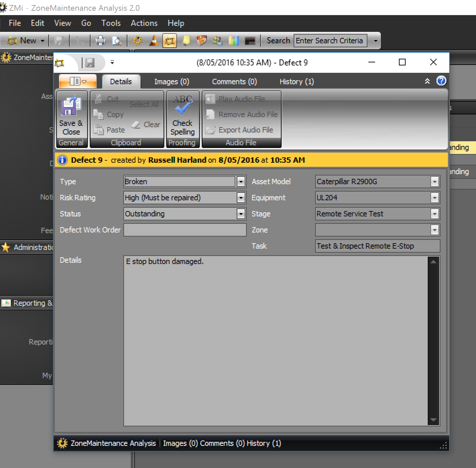Viewport: 476px width, 468px height.
Task: Click the users people toolbar icon
Action: [218, 41]
